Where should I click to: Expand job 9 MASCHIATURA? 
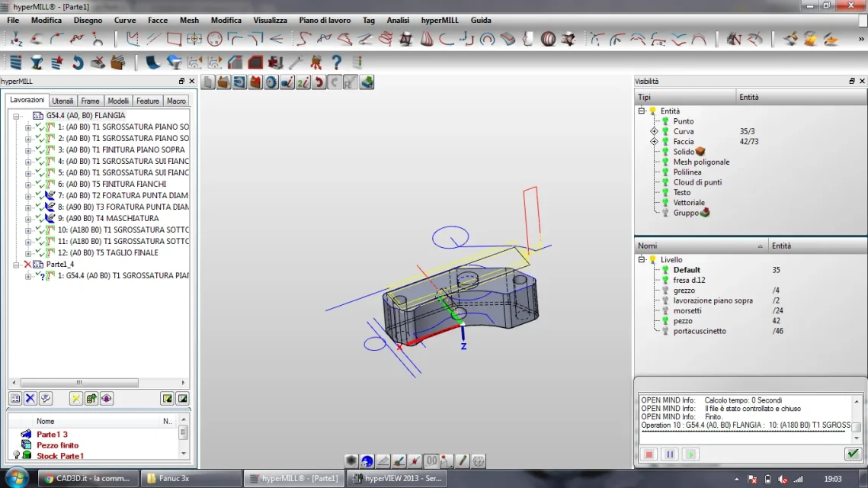27,219
